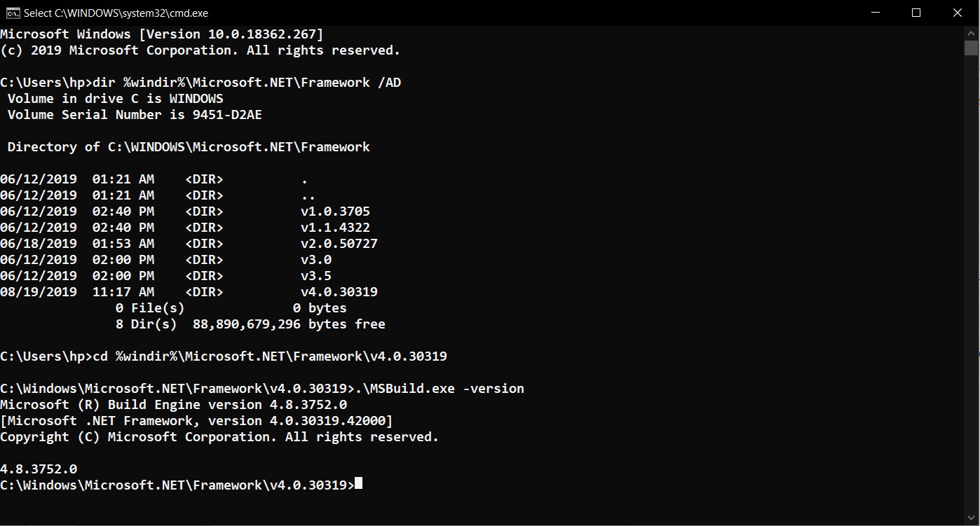Minimize the command prompt window
This screenshot has height=526, width=980.
875,13
